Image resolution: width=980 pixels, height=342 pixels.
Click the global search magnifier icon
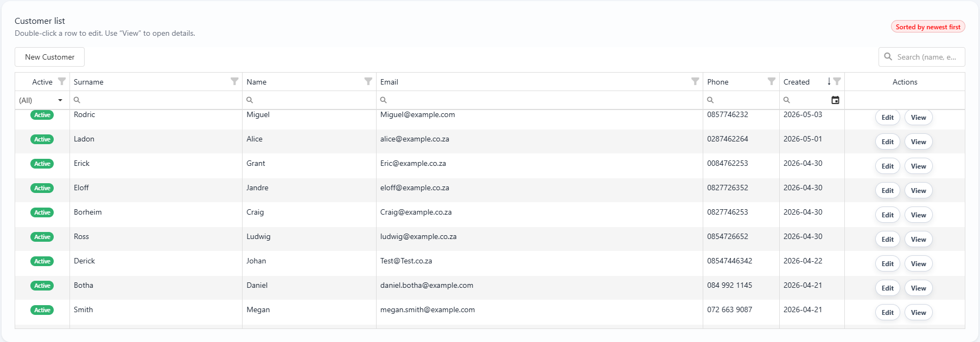888,56
